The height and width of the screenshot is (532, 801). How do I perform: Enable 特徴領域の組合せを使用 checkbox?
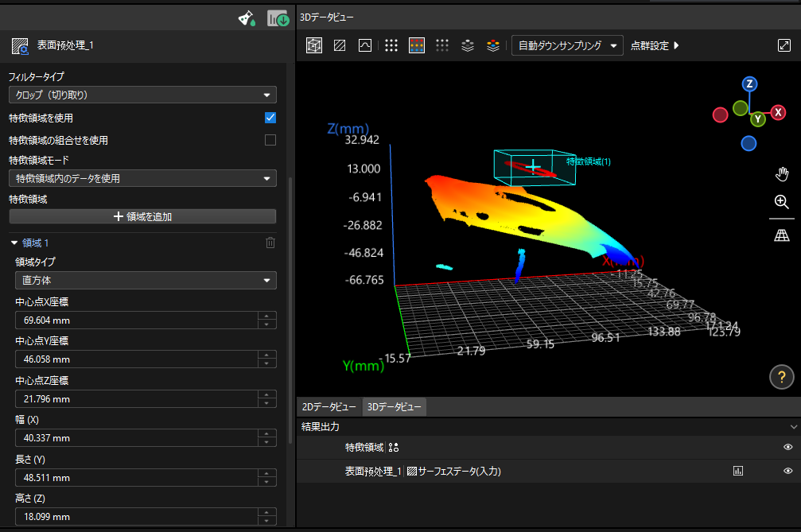(270, 140)
